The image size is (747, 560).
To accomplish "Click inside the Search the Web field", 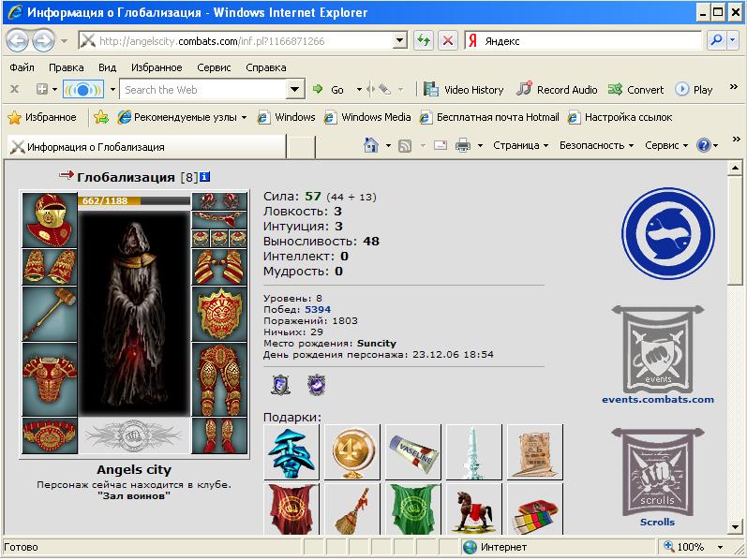I will click(203, 90).
